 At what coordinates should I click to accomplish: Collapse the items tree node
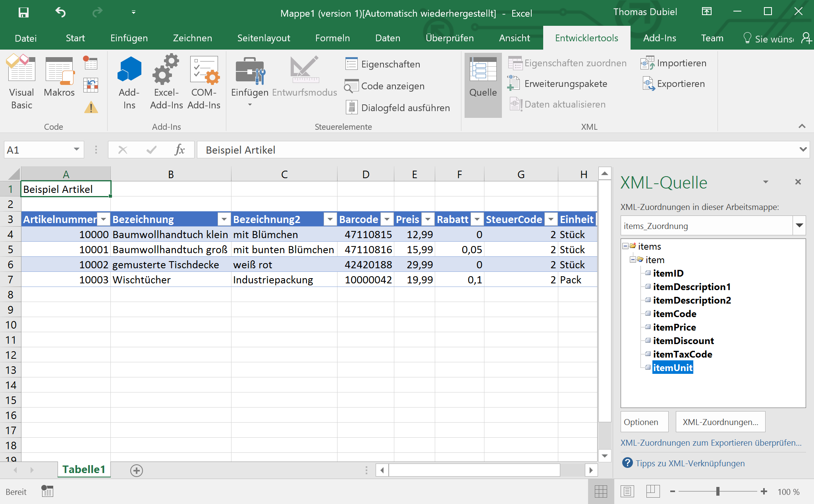[625, 246]
